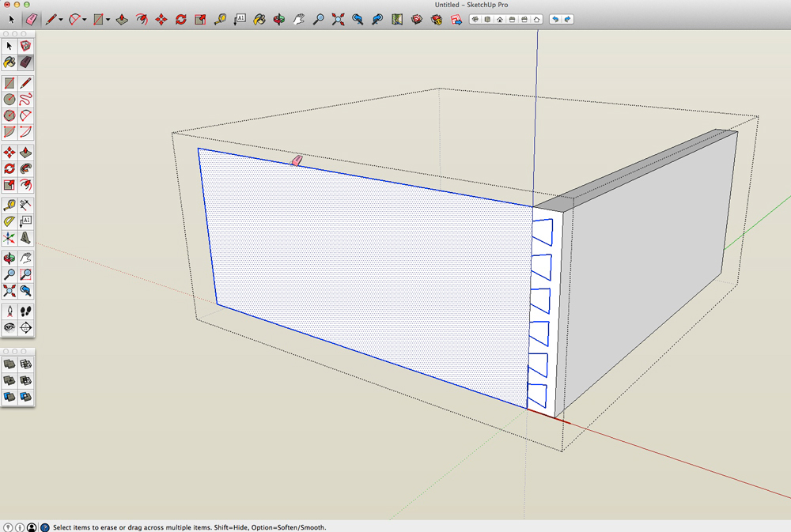Open the Add Location map icon
Screen dimensions: 791x532
pos(397,18)
